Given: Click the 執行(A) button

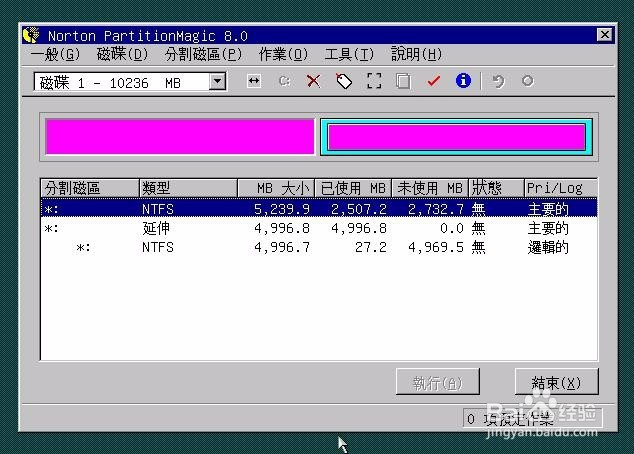Looking at the screenshot, I should [438, 382].
